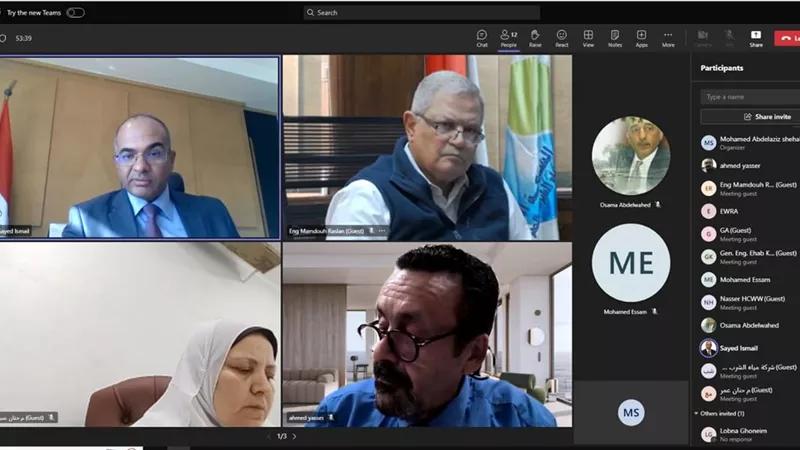The height and width of the screenshot is (450, 800).
Task: Select participant Gen. Eng. Ehab K... (Guest)
Action: coord(749,257)
